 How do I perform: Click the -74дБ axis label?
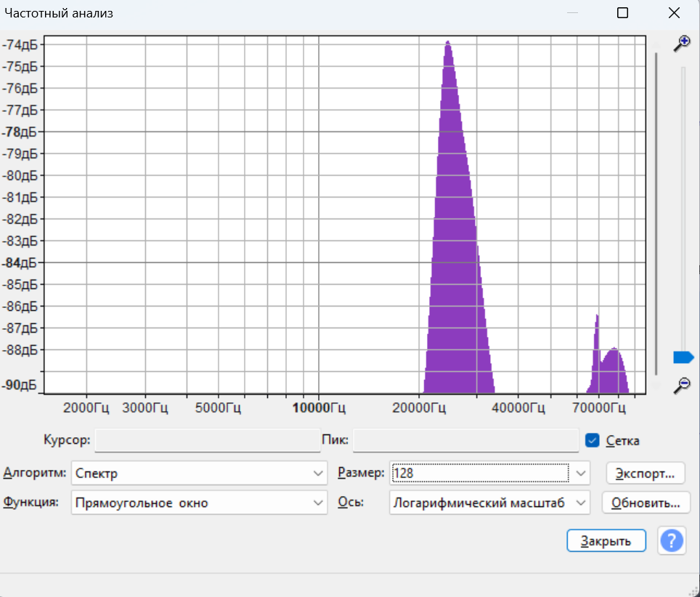(20, 44)
